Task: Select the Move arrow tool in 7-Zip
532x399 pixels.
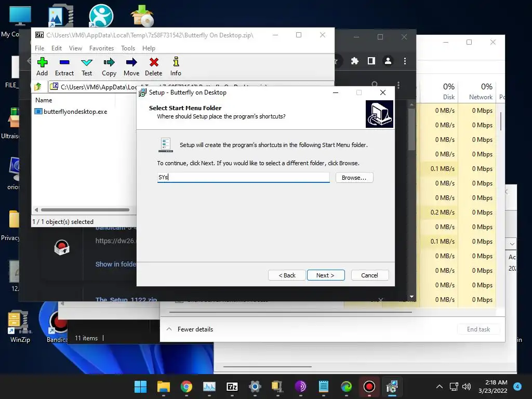Action: tap(131, 66)
